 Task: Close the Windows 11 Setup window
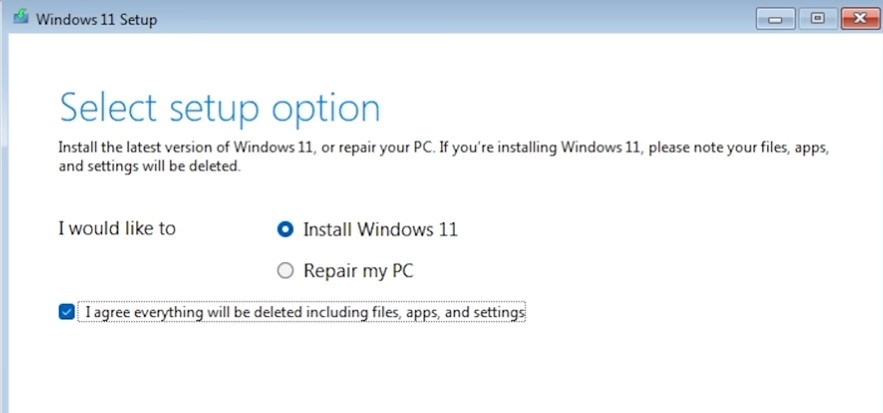[x=859, y=19]
